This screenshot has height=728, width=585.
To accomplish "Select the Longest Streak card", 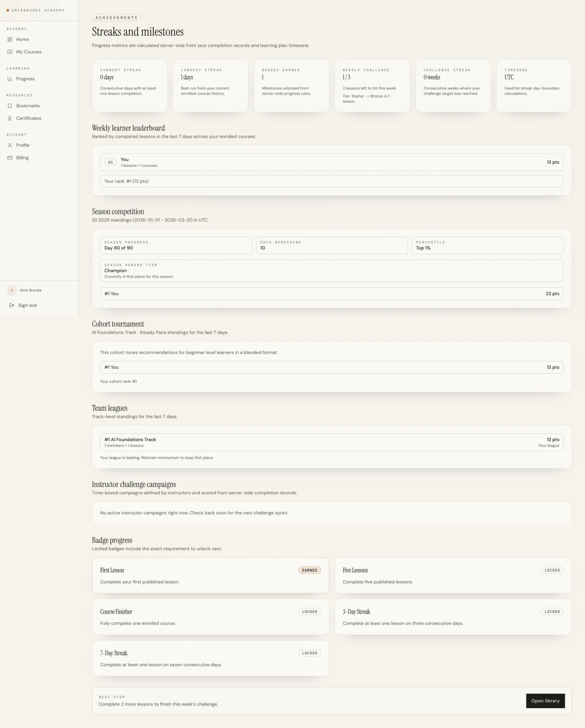I will point(211,86).
